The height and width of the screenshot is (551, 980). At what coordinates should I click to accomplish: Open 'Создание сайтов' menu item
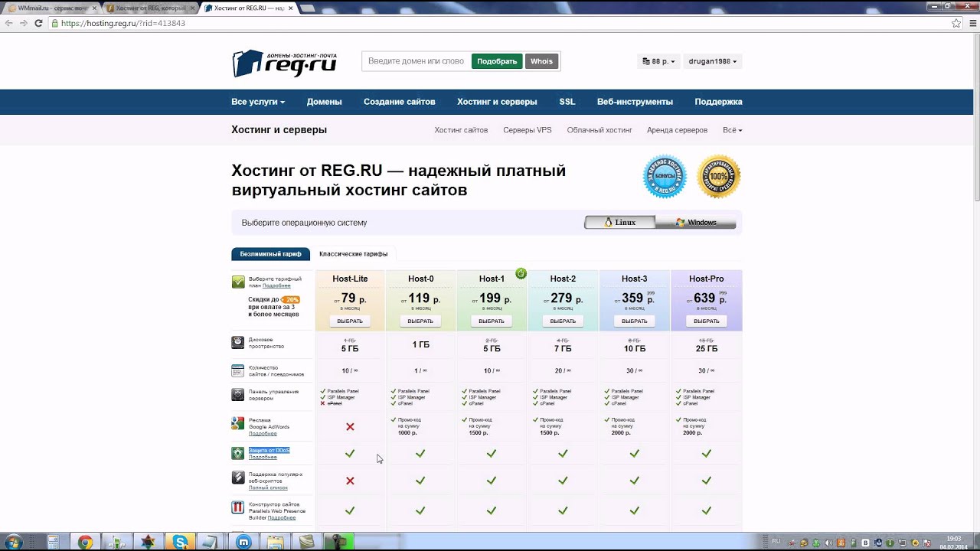coord(400,102)
